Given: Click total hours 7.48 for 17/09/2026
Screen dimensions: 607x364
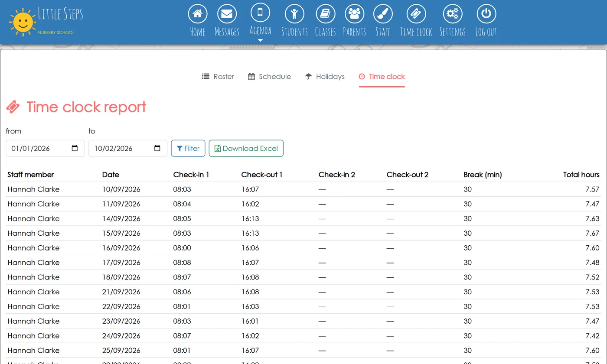Looking at the screenshot, I should point(592,263).
